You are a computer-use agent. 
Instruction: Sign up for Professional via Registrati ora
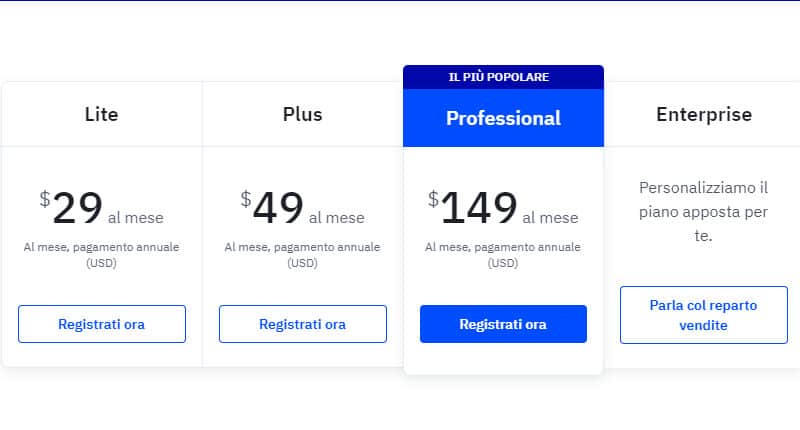(503, 324)
